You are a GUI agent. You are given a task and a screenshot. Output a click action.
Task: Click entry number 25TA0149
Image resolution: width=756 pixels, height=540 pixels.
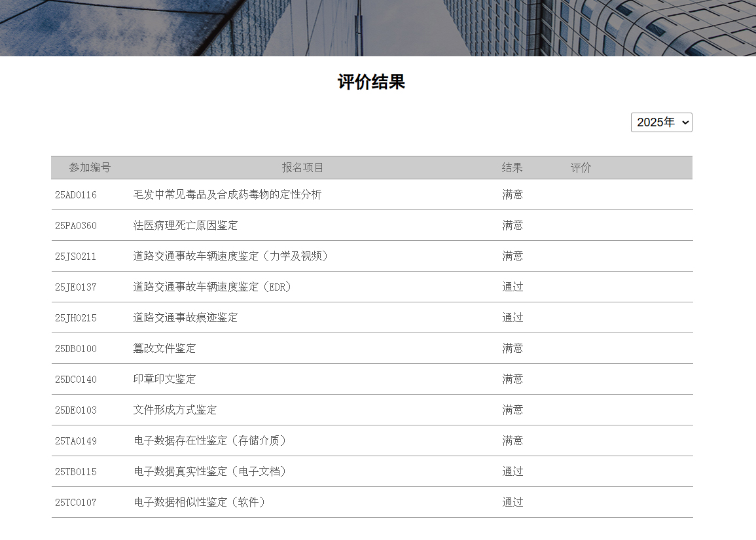pos(75,441)
